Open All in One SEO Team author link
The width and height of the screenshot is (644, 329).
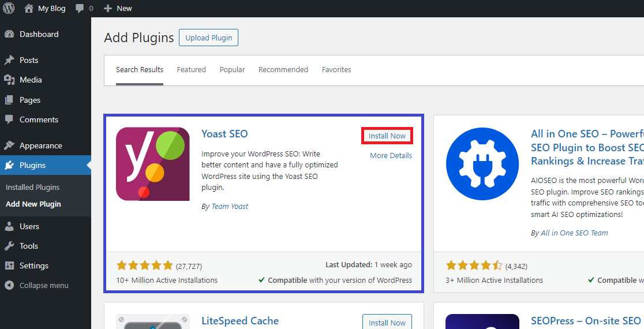pos(574,233)
